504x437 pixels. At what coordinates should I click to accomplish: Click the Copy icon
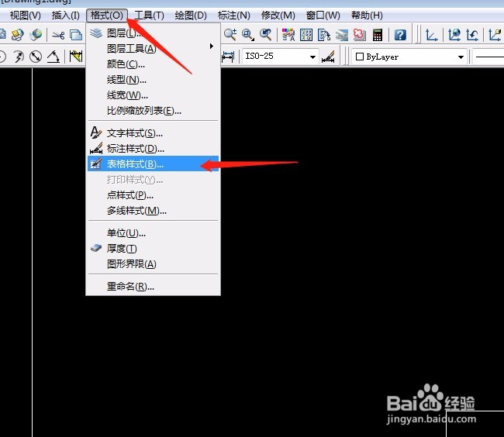(x=76, y=35)
